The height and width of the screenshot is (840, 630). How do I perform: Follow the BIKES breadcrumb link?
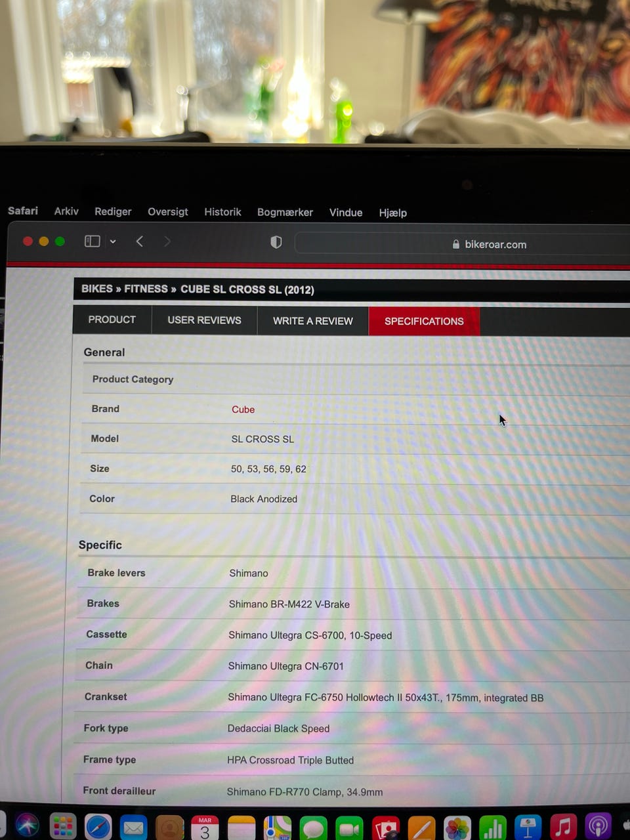tap(97, 289)
